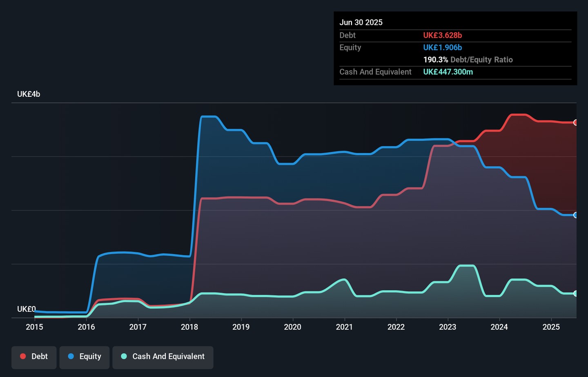Click the UK£3.628b debt value
Screen dimensions: 588x377
tap(442, 36)
